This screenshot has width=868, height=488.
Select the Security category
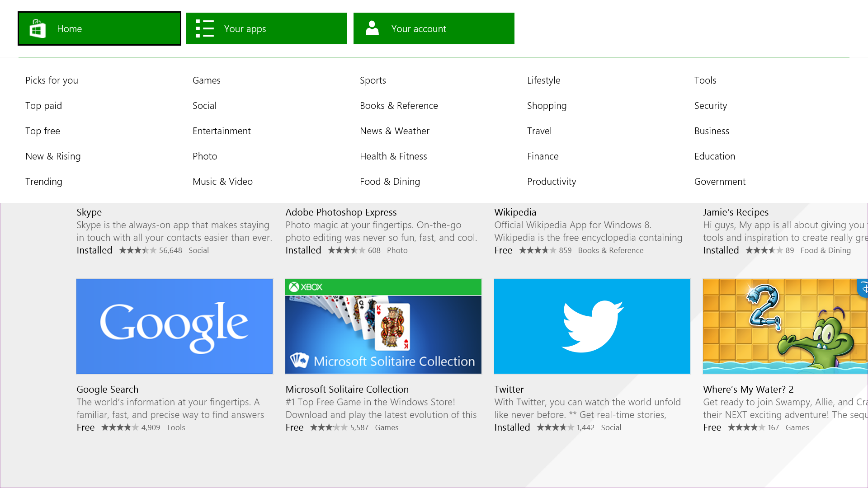(x=711, y=106)
